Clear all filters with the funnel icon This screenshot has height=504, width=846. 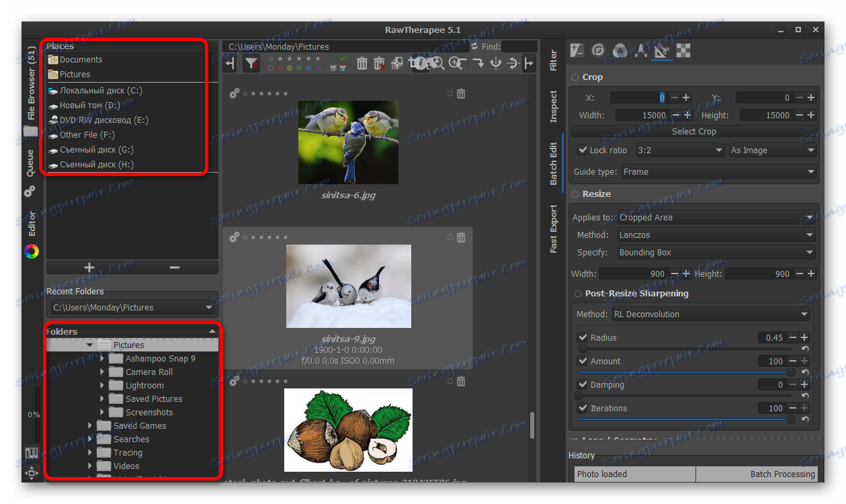pyautogui.click(x=251, y=63)
